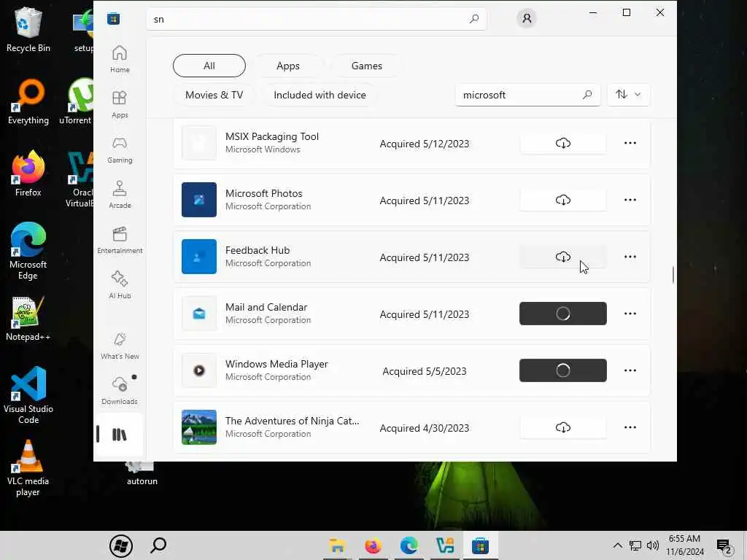The image size is (747, 560).
Task: Open the Home section in the sidebar
Action: click(120, 59)
